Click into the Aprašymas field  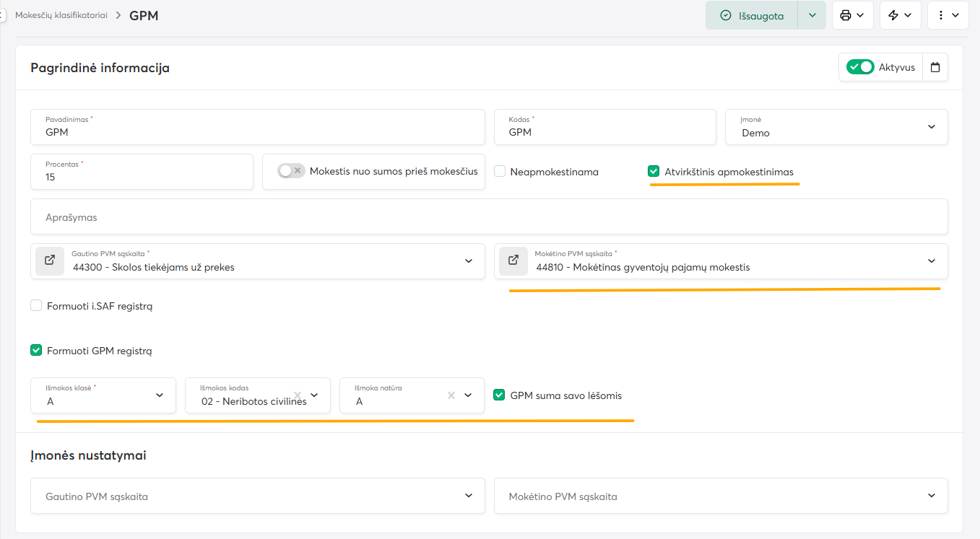point(489,216)
